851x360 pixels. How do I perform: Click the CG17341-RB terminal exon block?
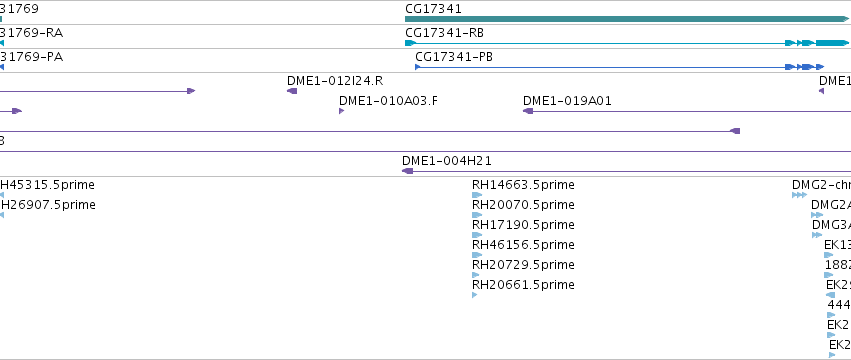click(833, 43)
